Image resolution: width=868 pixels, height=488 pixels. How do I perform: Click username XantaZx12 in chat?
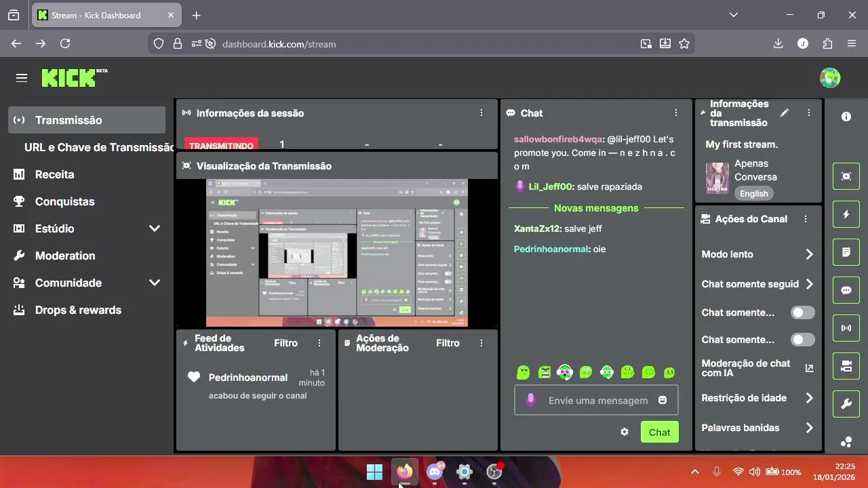pyautogui.click(x=537, y=228)
